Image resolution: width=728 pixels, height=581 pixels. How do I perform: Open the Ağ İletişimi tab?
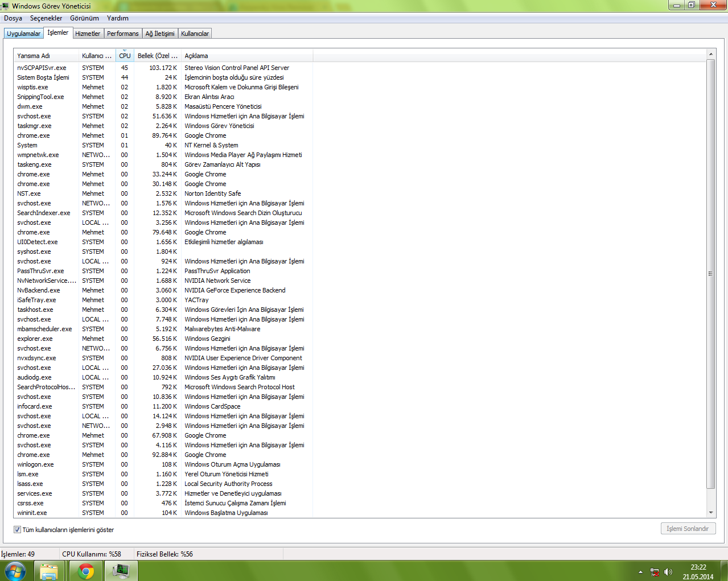tap(160, 34)
